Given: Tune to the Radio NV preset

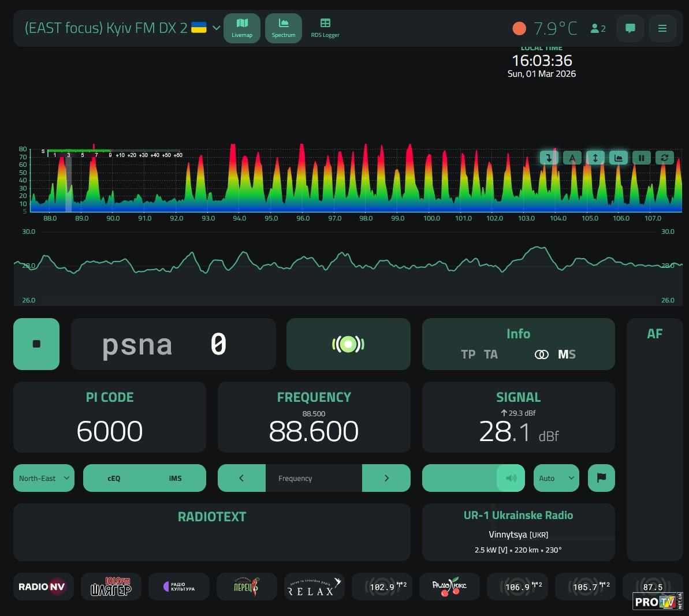Looking at the screenshot, I should coord(43,587).
